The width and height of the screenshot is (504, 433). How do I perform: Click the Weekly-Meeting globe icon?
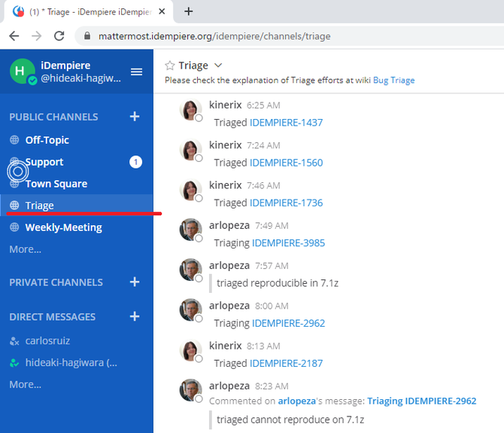[14, 227]
